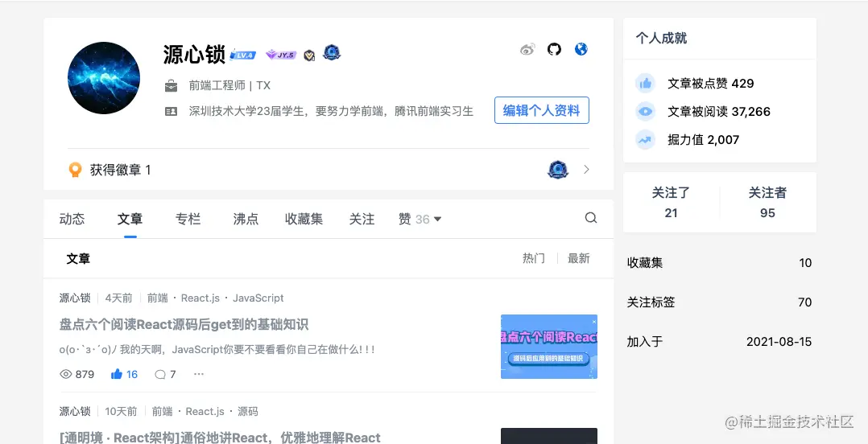
Task: Click author 源心锁 on the 10天前 article
Action: (x=75, y=411)
